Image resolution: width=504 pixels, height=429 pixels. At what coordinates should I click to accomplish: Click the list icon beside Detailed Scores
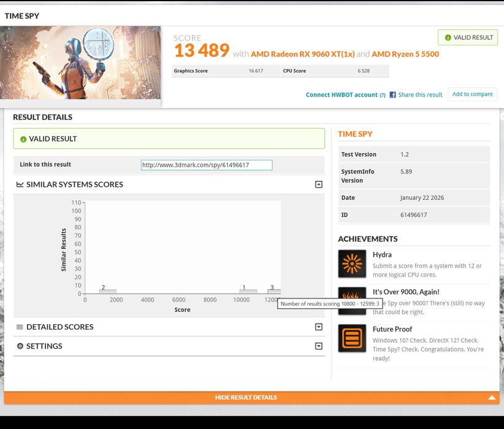(x=20, y=327)
